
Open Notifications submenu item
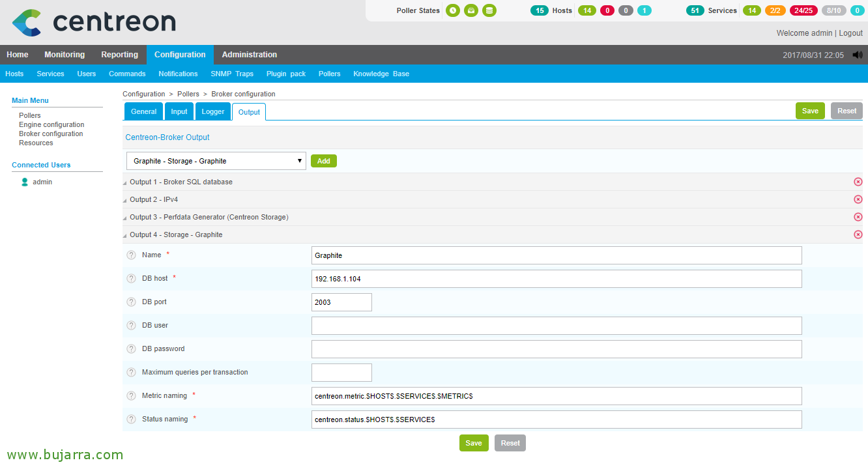pos(178,74)
